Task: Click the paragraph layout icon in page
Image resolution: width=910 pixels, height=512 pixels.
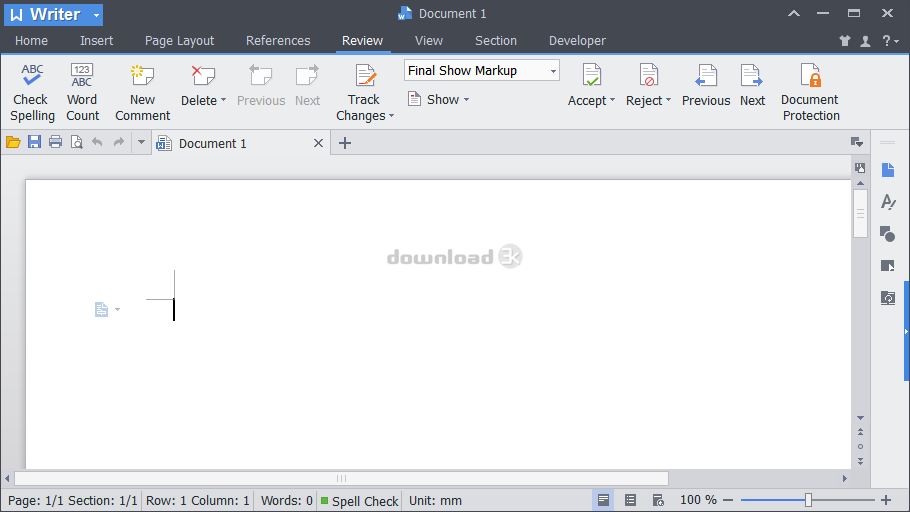Action: point(102,309)
